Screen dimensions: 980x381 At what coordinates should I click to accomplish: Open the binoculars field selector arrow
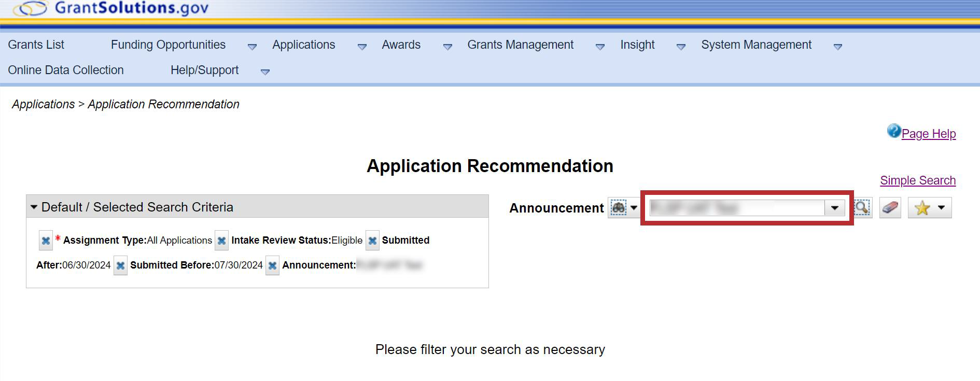(634, 208)
